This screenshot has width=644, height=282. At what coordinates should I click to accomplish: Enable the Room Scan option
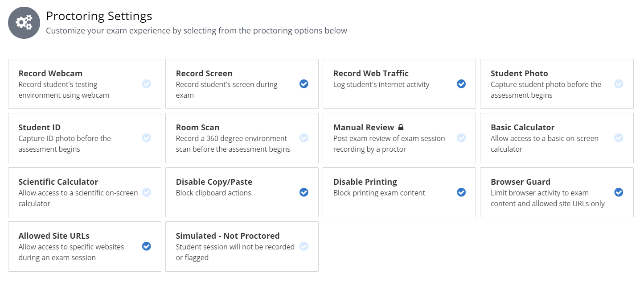click(x=304, y=138)
